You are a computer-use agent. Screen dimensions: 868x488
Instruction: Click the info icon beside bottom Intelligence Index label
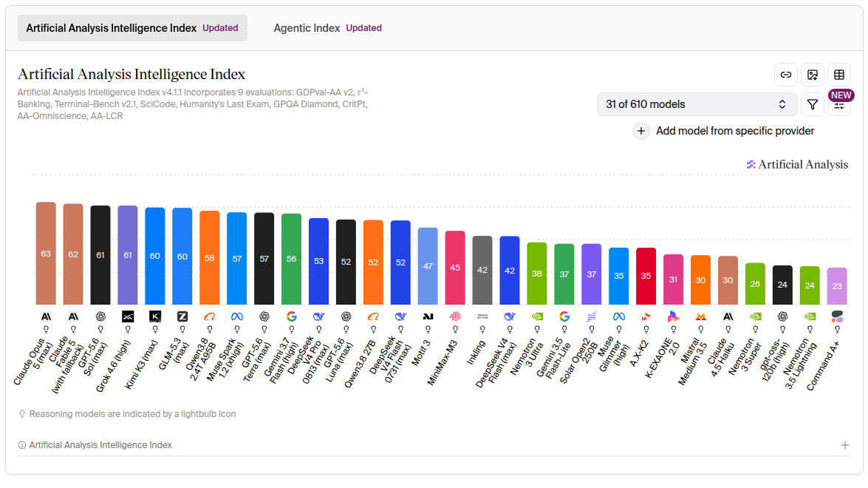(22, 445)
